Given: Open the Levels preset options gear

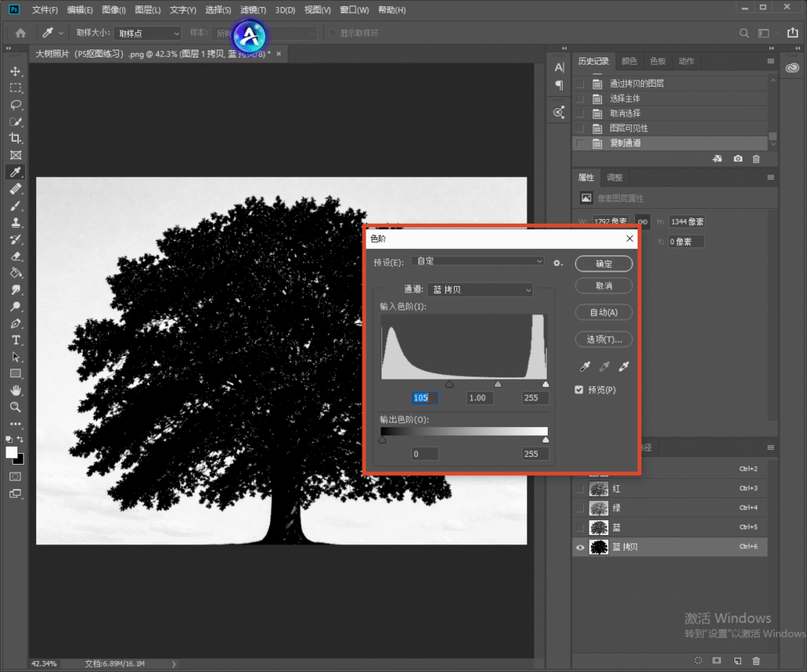Looking at the screenshot, I should pyautogui.click(x=557, y=263).
